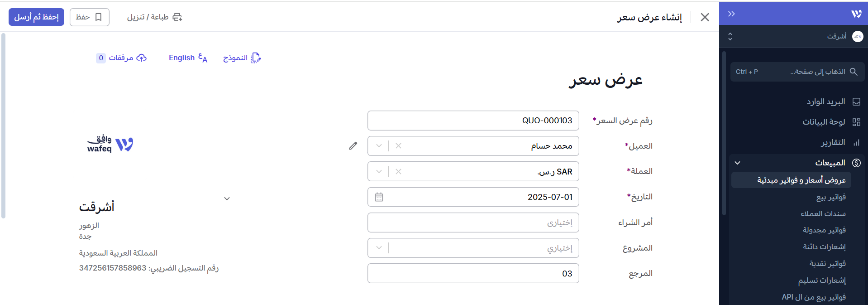Open the template (النموذج) link
Screen dimensions: 868x305
tap(242, 58)
